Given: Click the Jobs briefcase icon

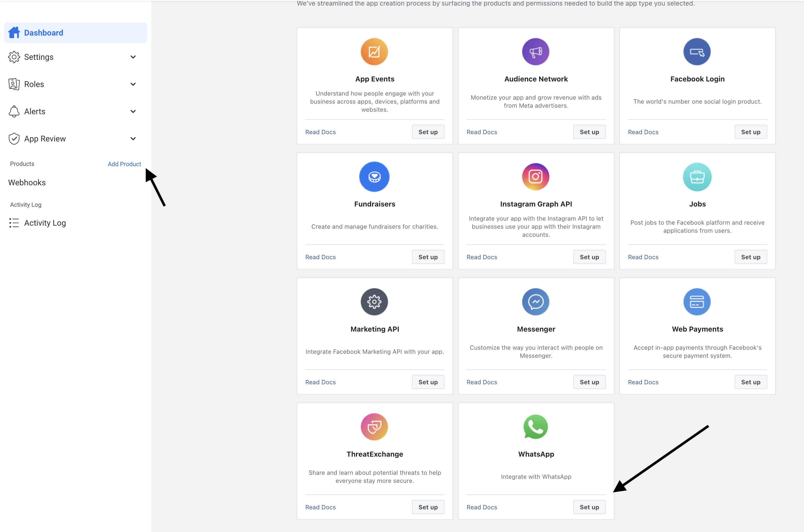Looking at the screenshot, I should (x=697, y=177).
